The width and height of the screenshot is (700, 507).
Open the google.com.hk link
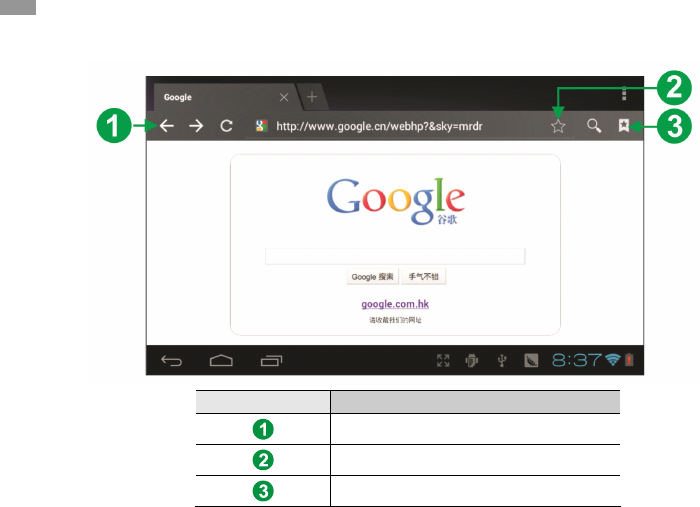[395, 304]
